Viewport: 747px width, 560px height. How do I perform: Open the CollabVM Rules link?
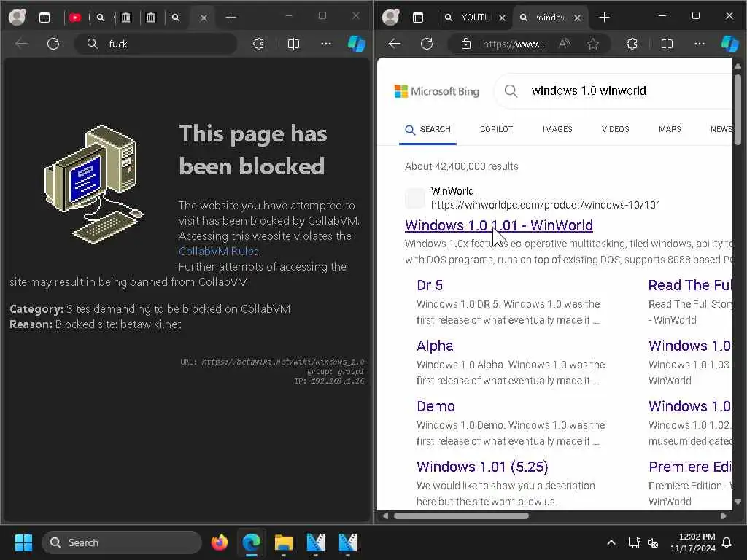tap(219, 251)
